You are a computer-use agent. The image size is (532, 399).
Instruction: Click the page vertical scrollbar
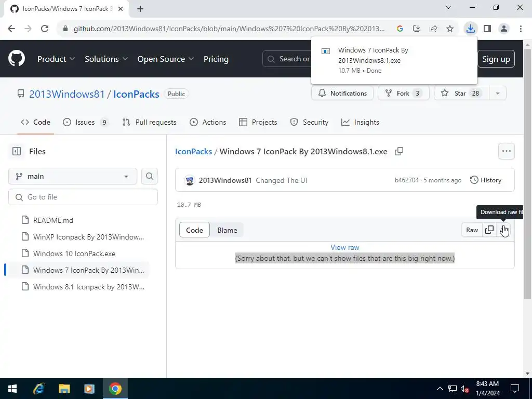tap(527, 175)
